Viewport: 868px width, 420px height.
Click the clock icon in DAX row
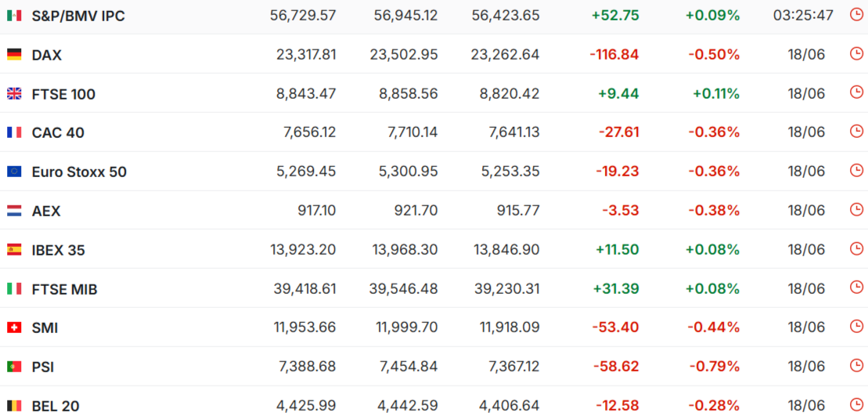tap(855, 53)
